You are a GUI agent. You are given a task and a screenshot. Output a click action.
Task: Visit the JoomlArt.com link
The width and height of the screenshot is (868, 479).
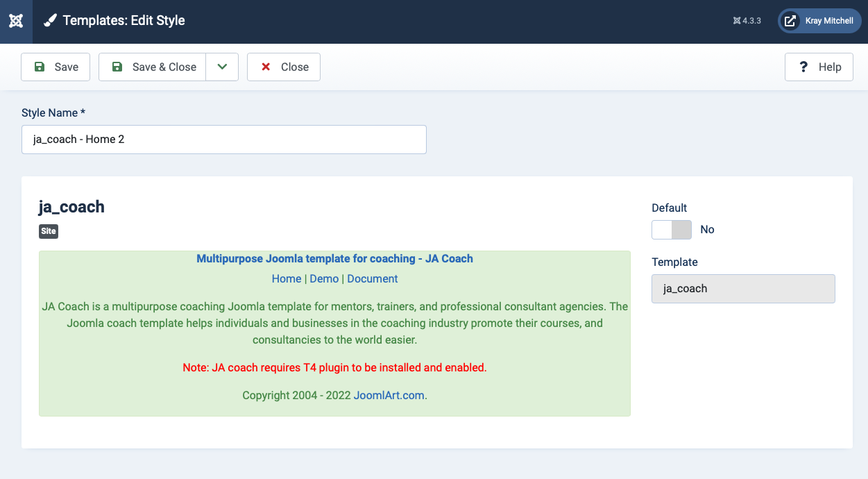[389, 396]
